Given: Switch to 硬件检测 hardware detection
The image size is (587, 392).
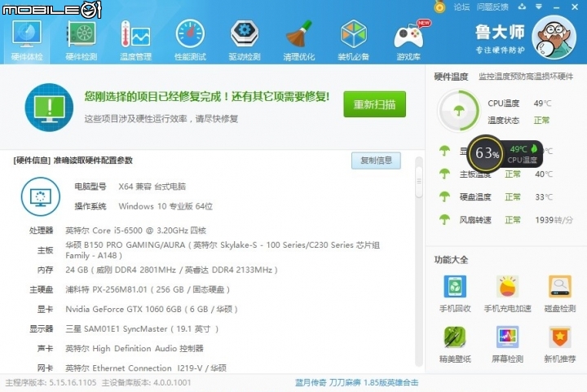Looking at the screenshot, I should (x=81, y=41).
